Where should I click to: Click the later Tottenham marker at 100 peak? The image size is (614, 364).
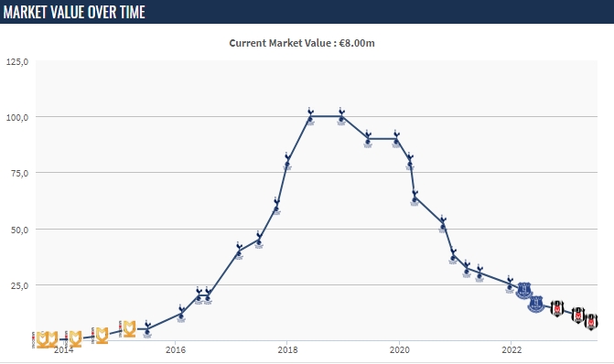341,116
